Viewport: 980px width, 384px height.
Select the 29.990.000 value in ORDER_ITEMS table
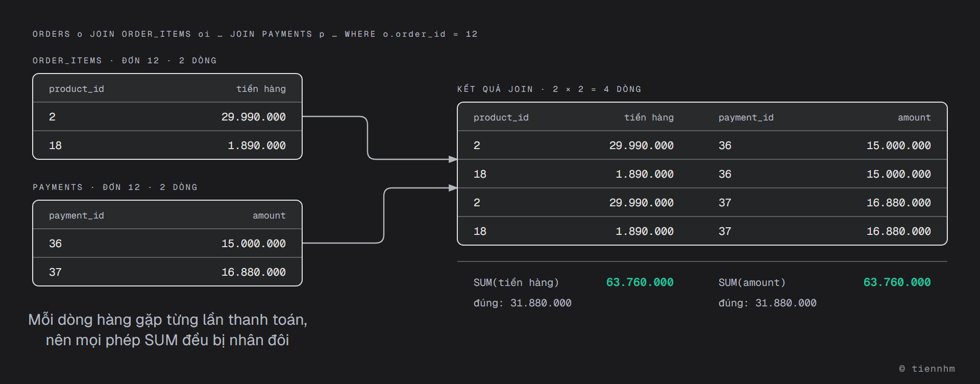pos(254,117)
